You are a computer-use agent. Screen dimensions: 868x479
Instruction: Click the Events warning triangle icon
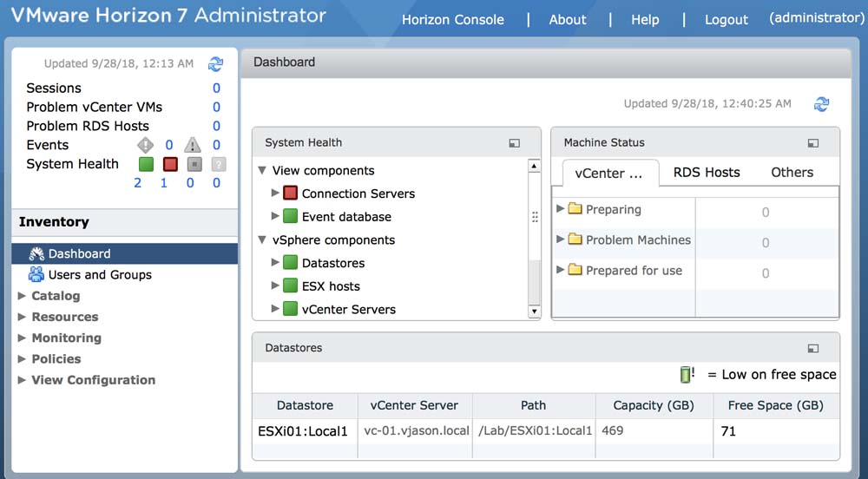pos(194,146)
